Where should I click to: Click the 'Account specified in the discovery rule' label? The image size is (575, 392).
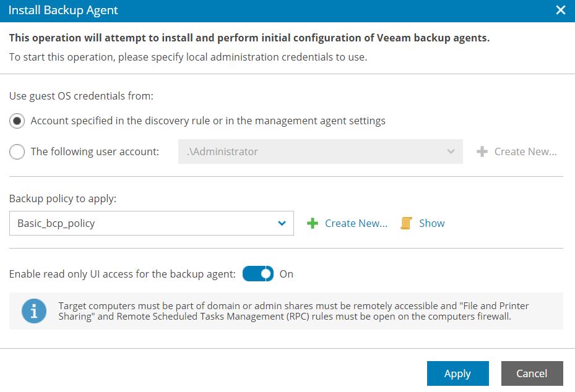point(208,121)
